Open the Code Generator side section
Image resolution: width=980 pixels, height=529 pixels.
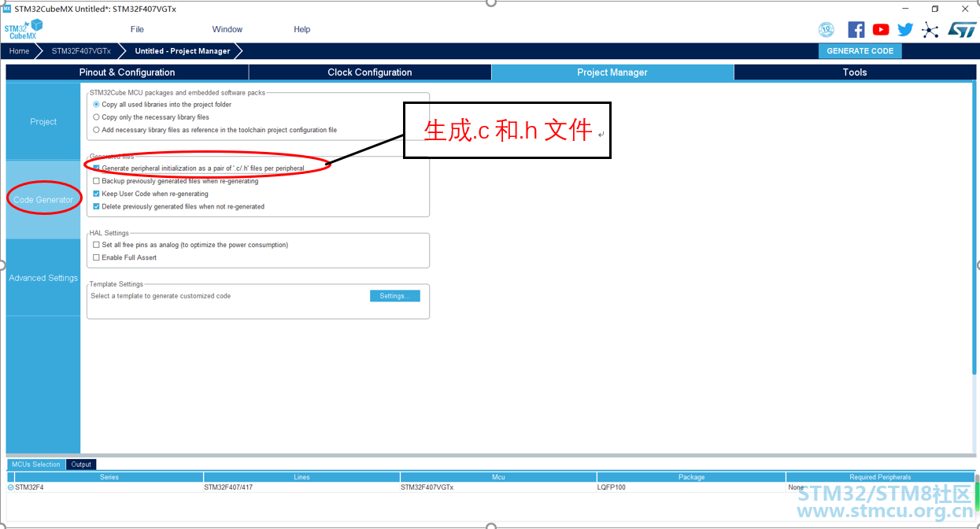(43, 200)
